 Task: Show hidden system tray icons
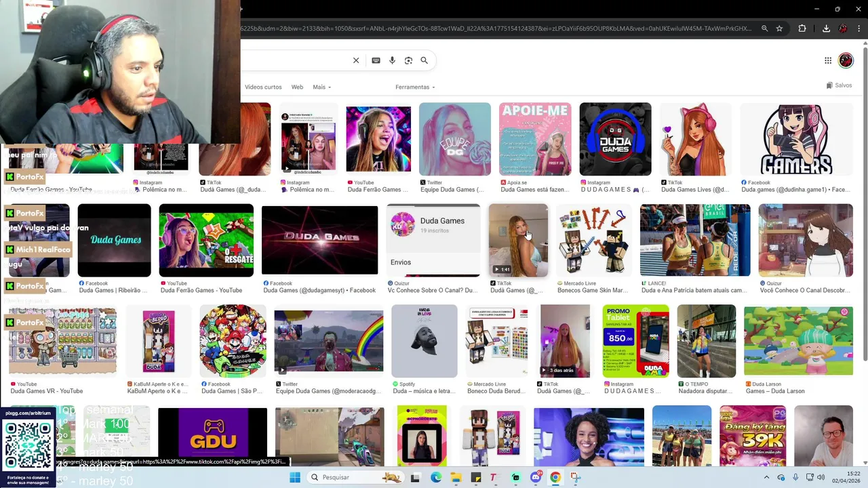pyautogui.click(x=767, y=477)
